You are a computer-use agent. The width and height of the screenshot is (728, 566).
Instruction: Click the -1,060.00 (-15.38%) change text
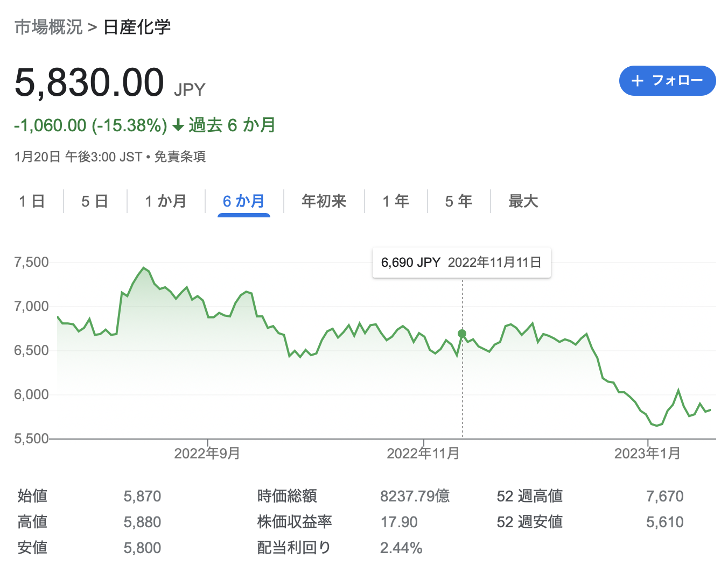90,125
